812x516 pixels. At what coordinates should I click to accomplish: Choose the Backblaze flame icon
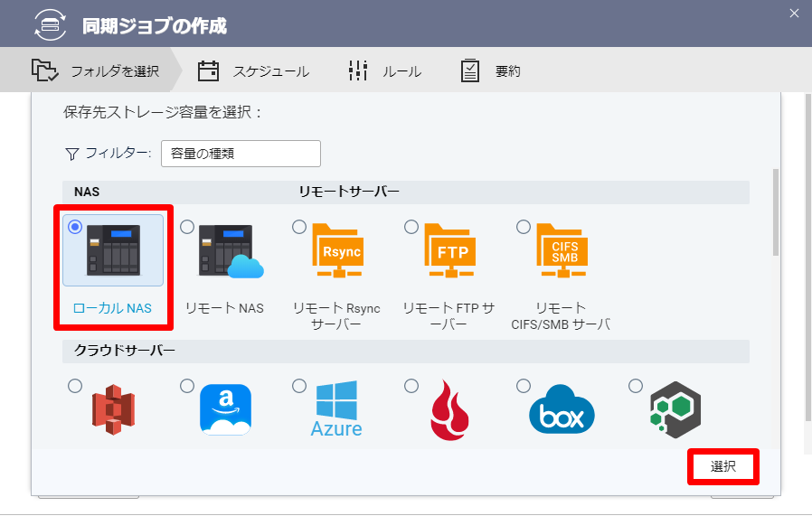[449, 410]
